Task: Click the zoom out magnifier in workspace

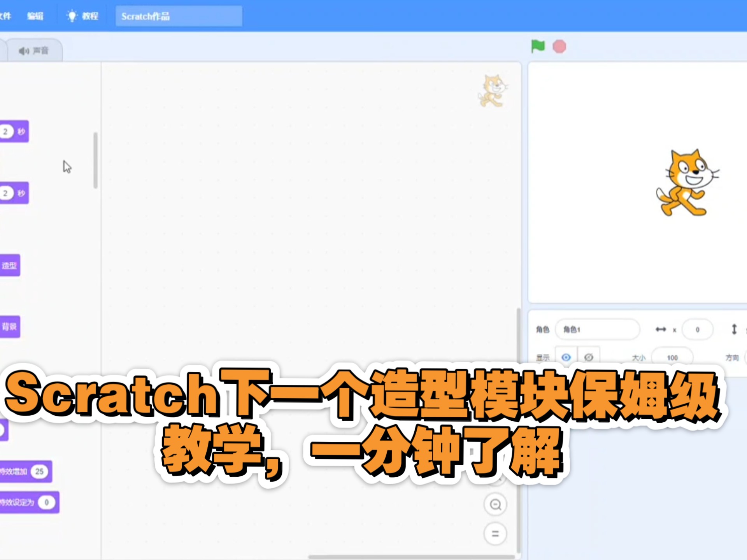Action: tap(495, 504)
